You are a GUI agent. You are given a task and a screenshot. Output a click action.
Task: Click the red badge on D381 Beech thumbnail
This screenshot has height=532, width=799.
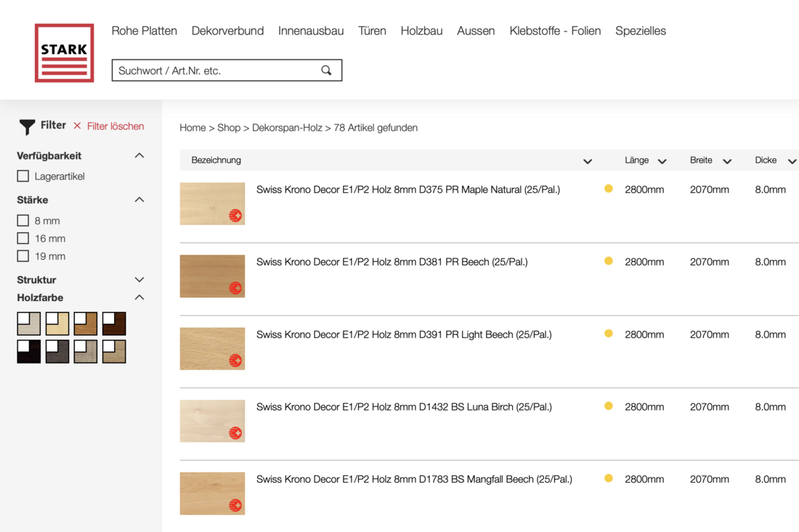coord(235,288)
